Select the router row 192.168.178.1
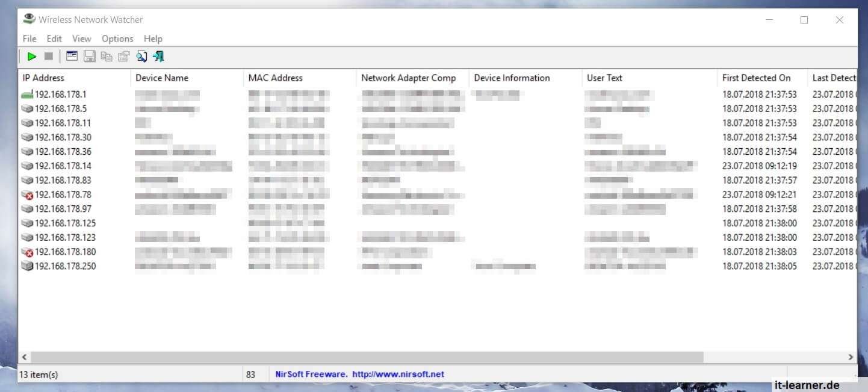 [x=60, y=95]
